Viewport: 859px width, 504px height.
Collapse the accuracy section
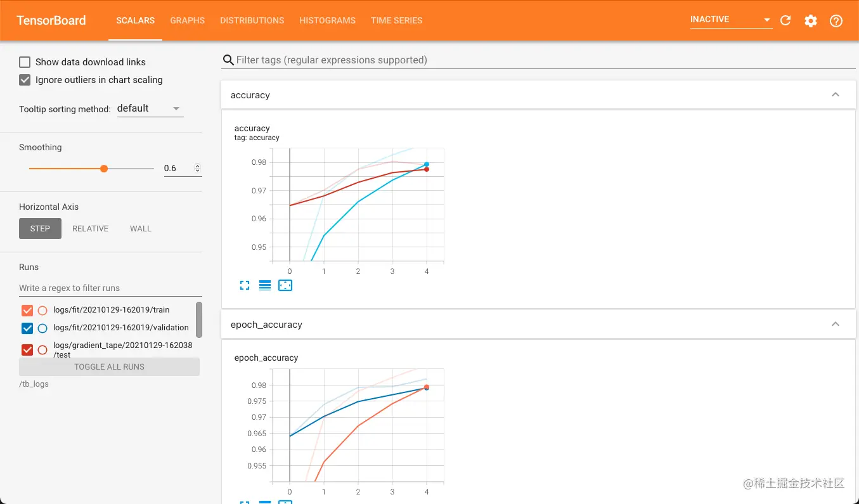pos(836,94)
